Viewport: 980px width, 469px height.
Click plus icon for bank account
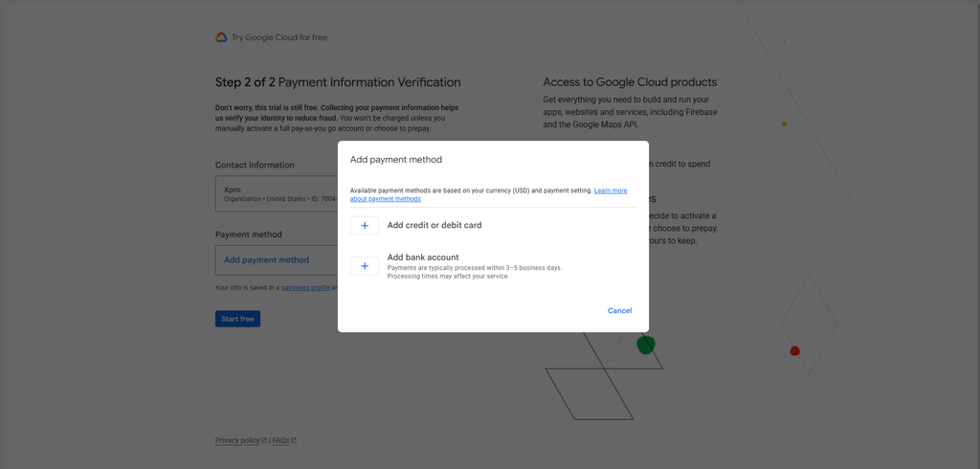(x=365, y=266)
